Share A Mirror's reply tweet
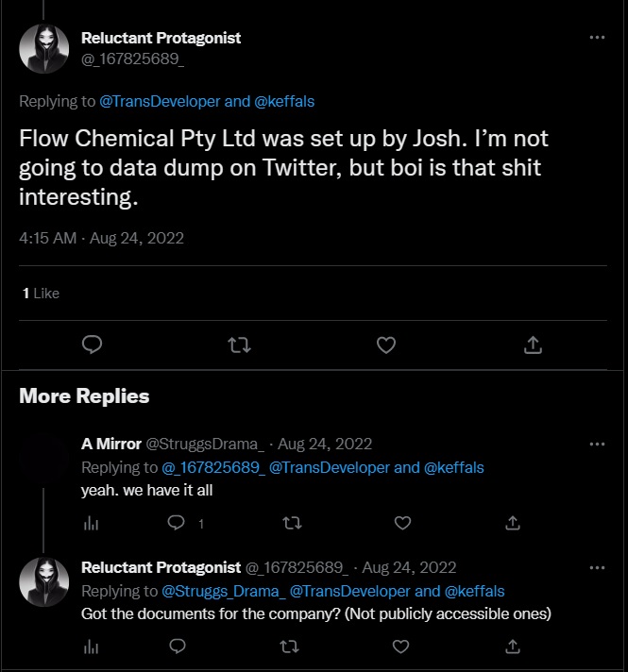628x672 pixels. 513,522
